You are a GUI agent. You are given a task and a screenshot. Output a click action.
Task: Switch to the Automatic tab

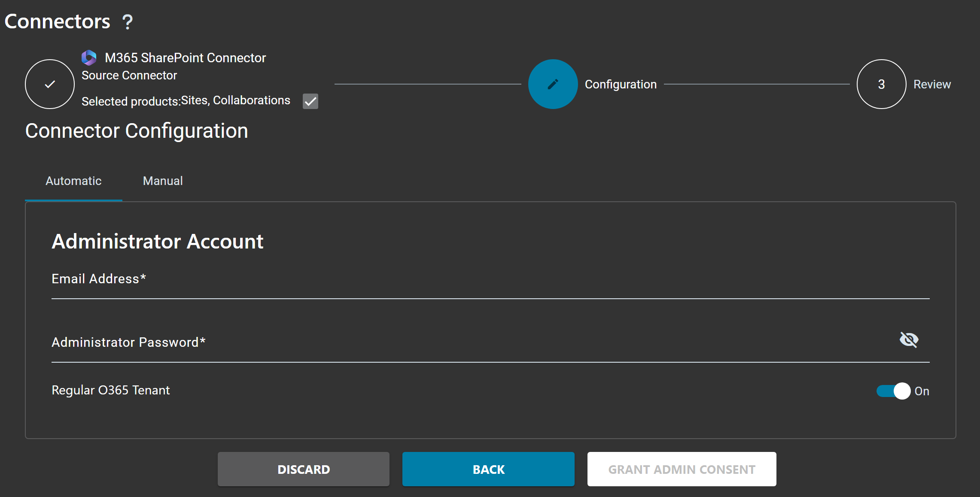[73, 181]
